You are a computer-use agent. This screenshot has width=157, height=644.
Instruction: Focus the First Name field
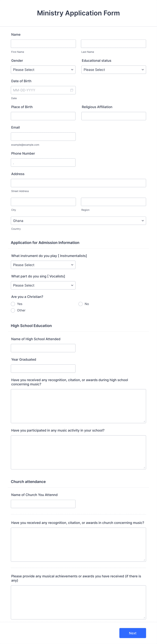[x=43, y=44]
